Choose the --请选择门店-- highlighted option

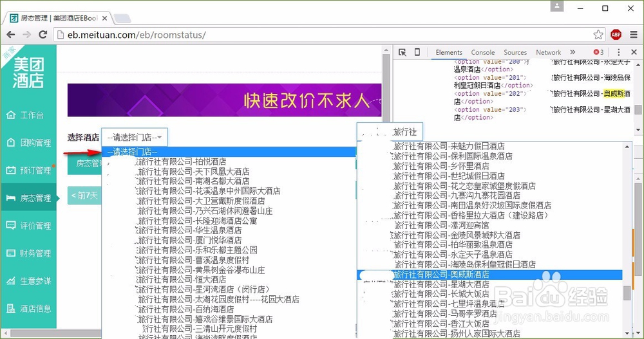[x=229, y=152]
